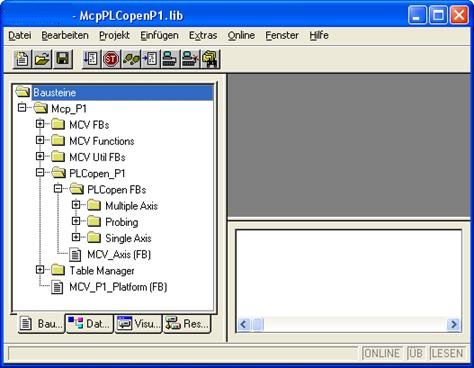Click the horizontal scrollbar right arrow

(x=454, y=324)
